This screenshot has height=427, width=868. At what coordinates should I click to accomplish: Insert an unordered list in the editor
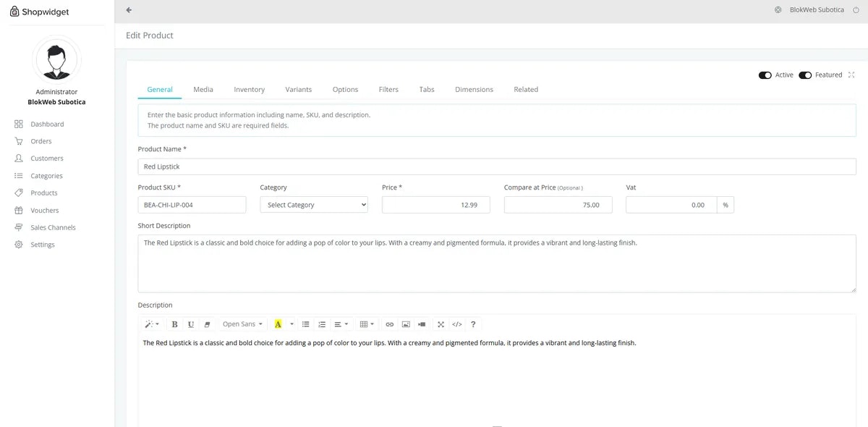305,324
